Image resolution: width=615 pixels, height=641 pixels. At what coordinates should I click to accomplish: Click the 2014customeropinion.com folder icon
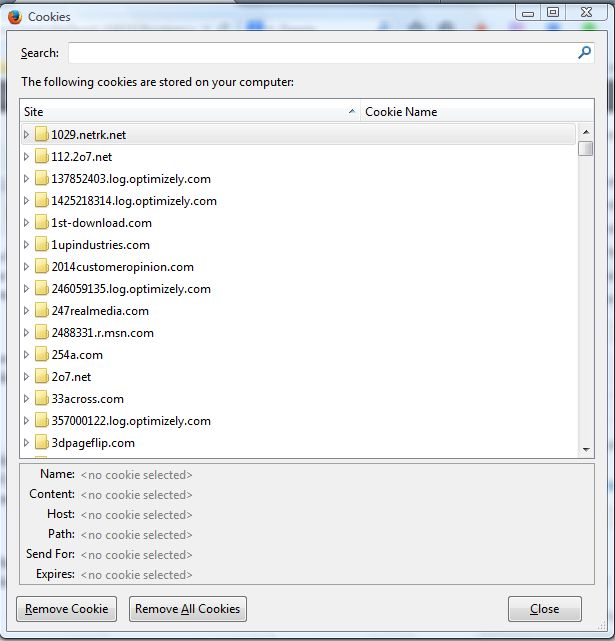[41, 267]
